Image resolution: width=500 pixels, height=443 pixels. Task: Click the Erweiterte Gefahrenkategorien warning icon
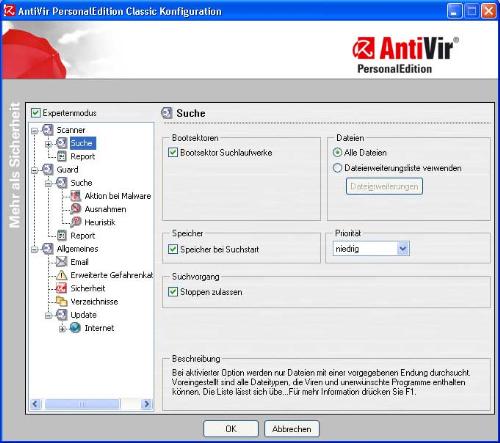click(x=62, y=275)
